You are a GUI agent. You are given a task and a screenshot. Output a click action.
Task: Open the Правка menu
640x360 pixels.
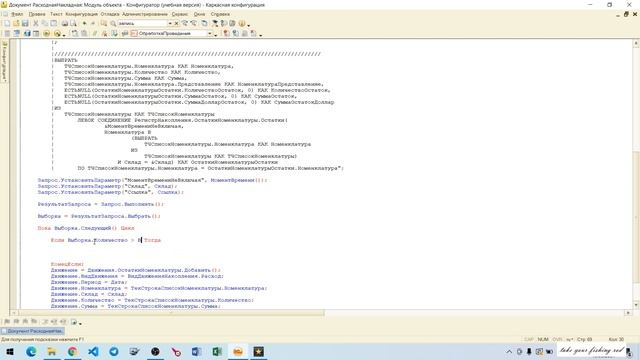point(37,14)
